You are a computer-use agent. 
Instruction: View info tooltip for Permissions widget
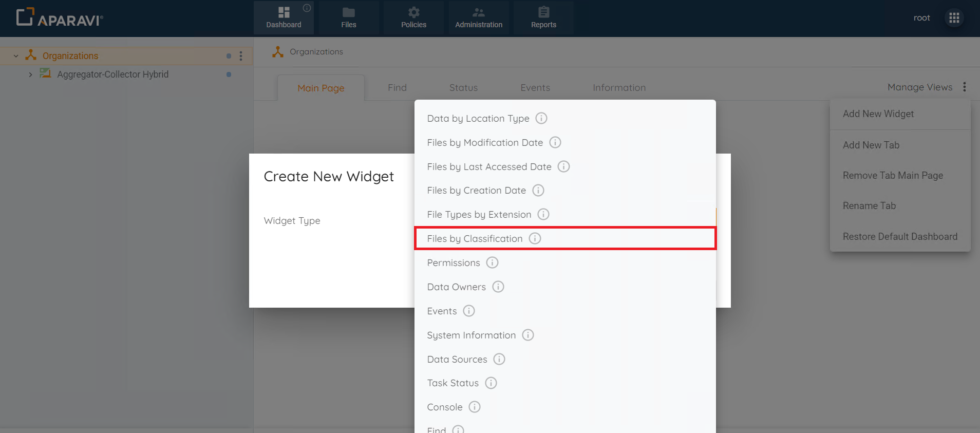pos(492,262)
